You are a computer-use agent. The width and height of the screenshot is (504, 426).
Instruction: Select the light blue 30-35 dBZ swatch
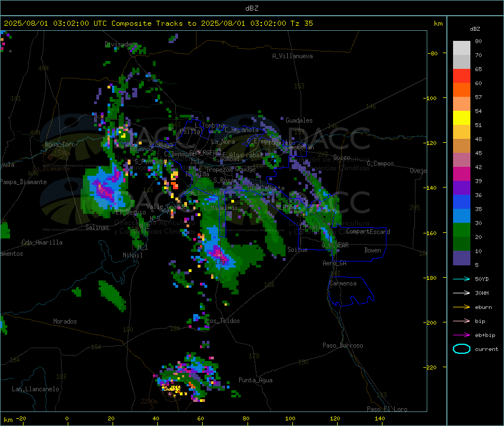coord(461,216)
